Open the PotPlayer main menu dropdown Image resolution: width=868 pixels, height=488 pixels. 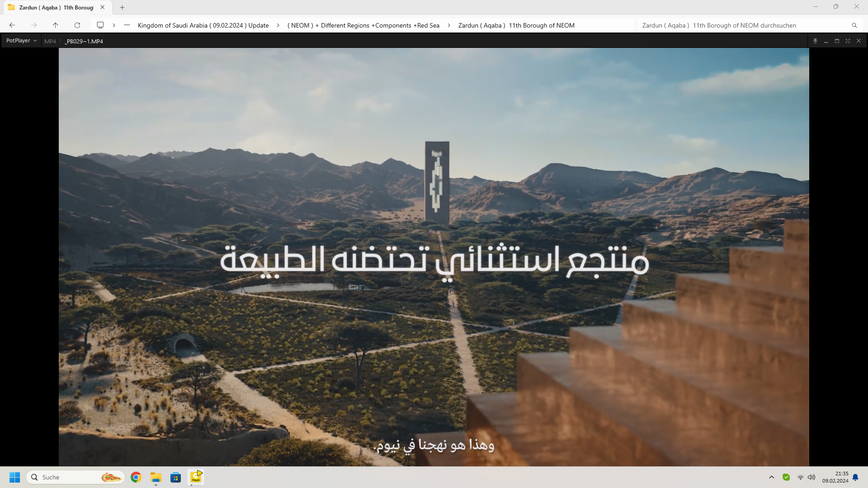[21, 41]
